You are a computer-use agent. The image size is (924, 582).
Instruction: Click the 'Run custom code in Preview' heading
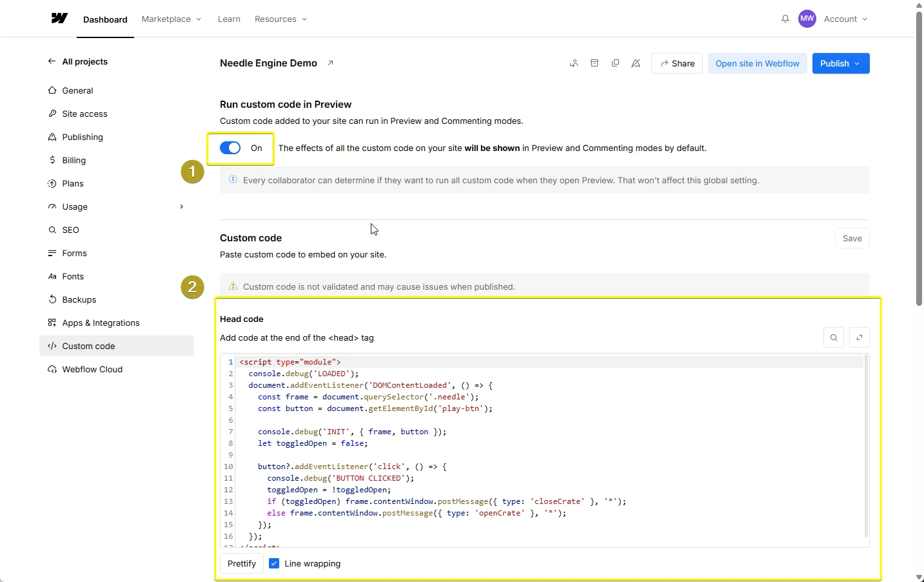pyautogui.click(x=286, y=105)
